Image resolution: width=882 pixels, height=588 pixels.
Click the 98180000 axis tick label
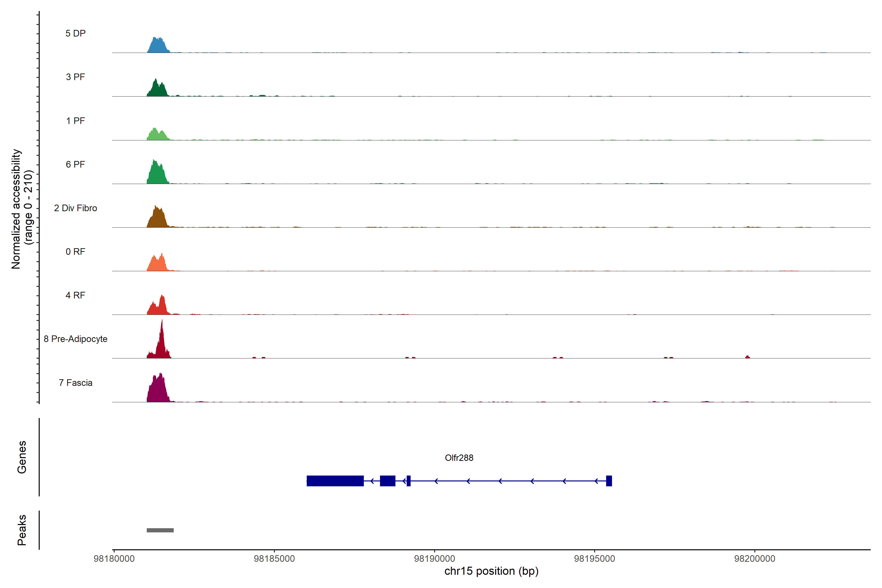[x=114, y=559]
